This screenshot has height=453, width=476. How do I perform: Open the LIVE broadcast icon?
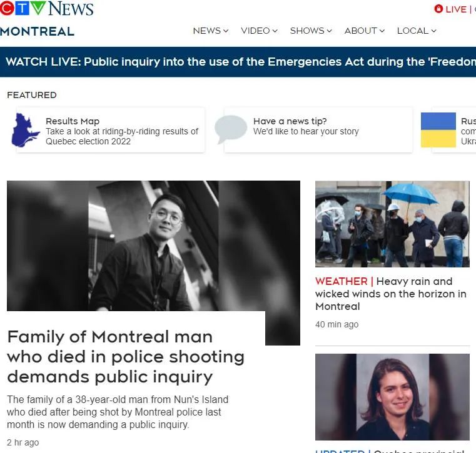438,9
